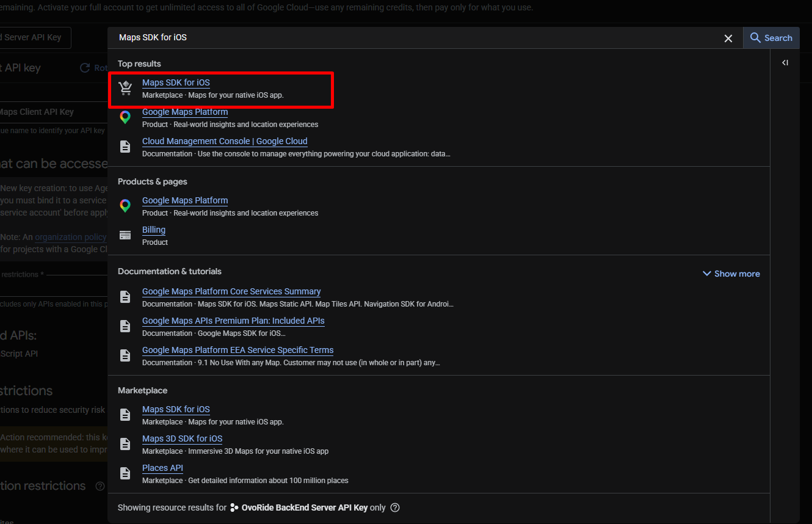The image size is (812, 524).
Task: Click the snippet 'Google Maps SDK for iOS…'
Action: pos(242,333)
